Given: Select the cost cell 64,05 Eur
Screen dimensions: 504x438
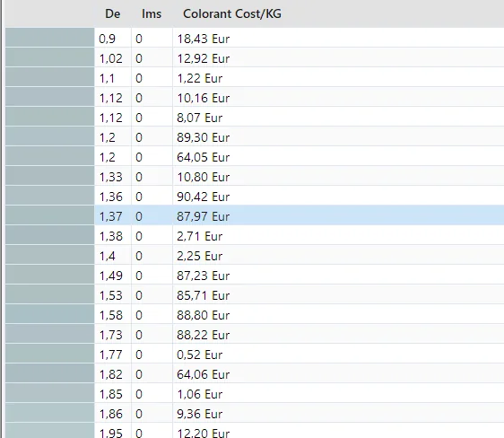Looking at the screenshot, I should [204, 157].
